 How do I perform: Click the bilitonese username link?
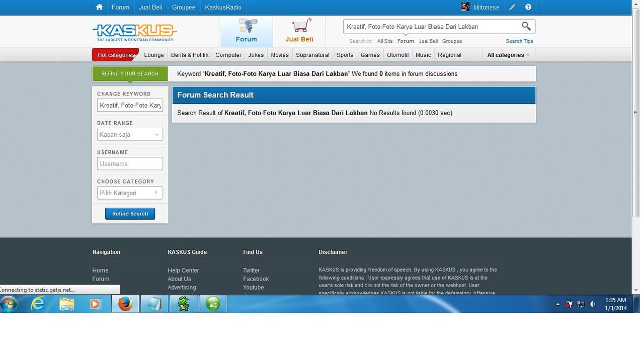tap(486, 7)
